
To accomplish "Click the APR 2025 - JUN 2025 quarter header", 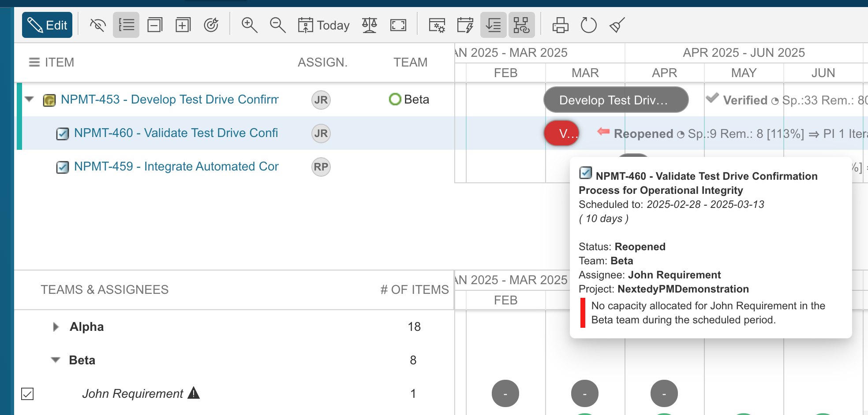I will 744,53.
